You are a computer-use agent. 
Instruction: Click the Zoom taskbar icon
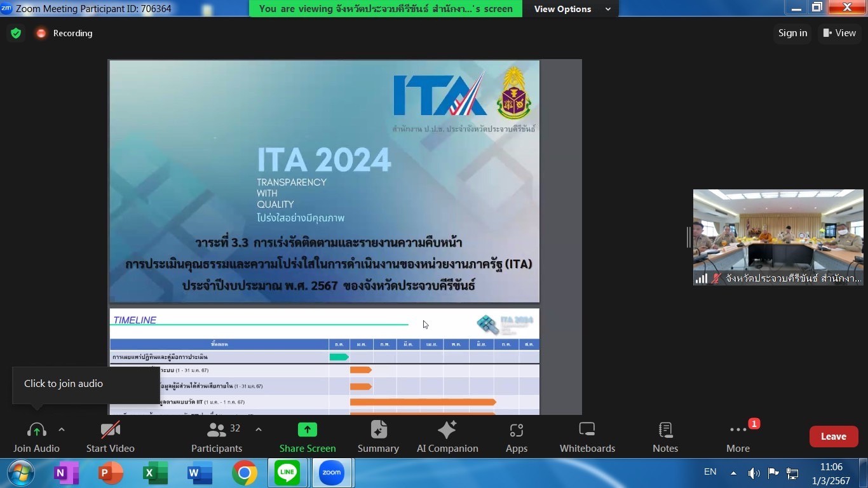(x=332, y=473)
